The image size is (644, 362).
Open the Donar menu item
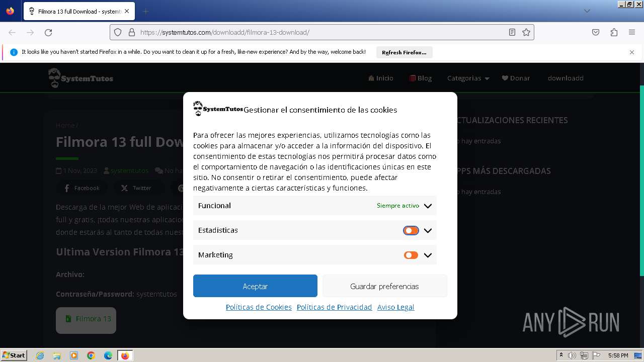(516, 78)
